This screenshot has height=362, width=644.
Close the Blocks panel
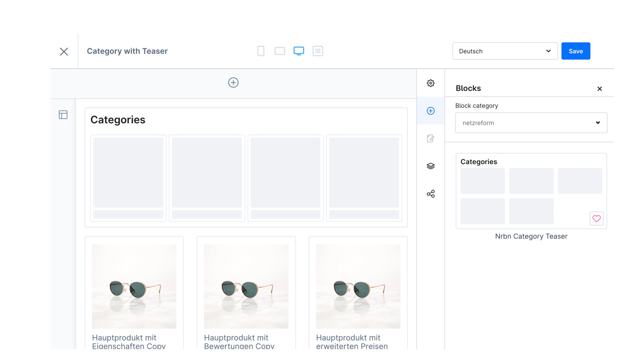click(599, 88)
